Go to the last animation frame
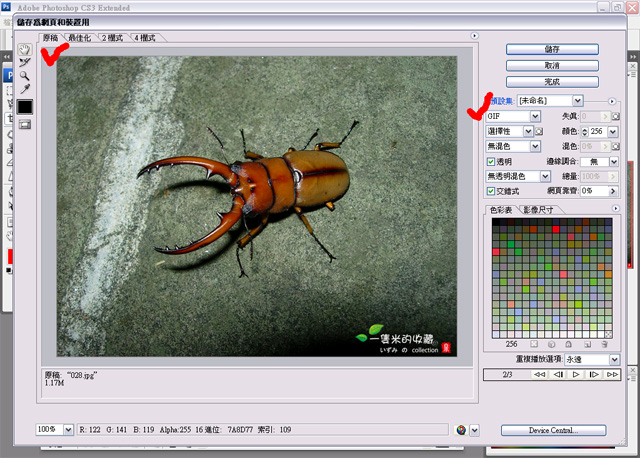This screenshot has width=640, height=458. pyautogui.click(x=612, y=375)
